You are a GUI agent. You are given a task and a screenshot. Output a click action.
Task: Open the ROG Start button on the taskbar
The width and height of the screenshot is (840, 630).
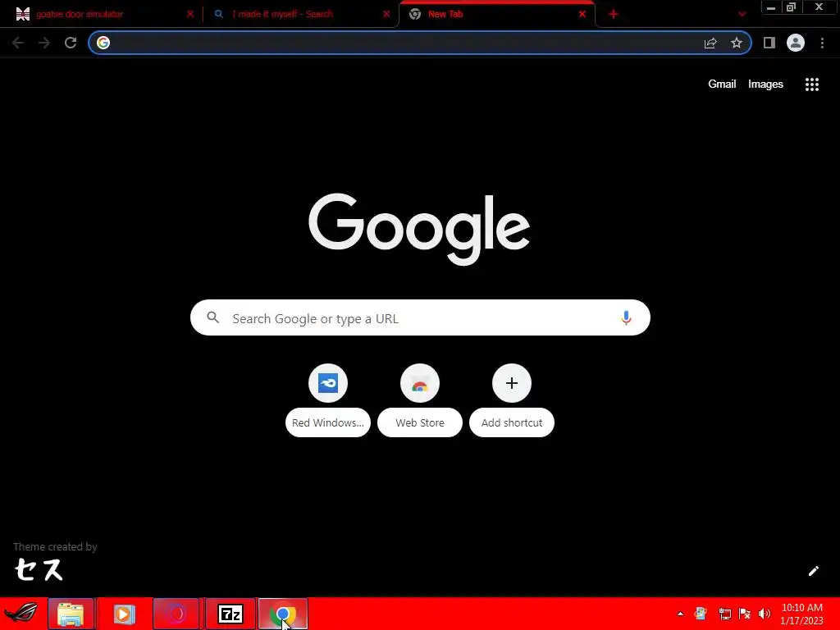pos(21,614)
